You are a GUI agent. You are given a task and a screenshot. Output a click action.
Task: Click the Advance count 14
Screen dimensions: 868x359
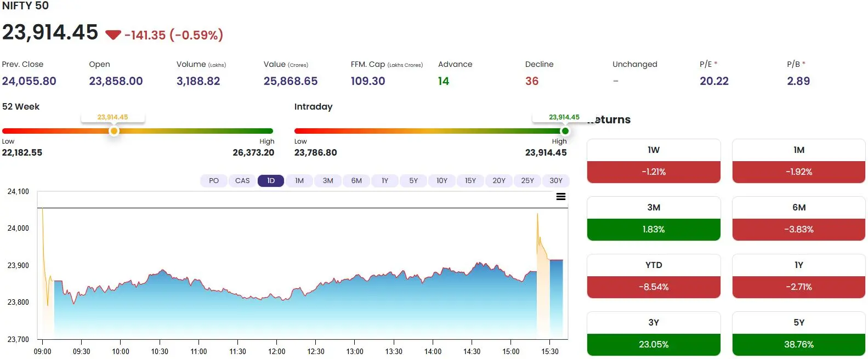[x=444, y=81]
